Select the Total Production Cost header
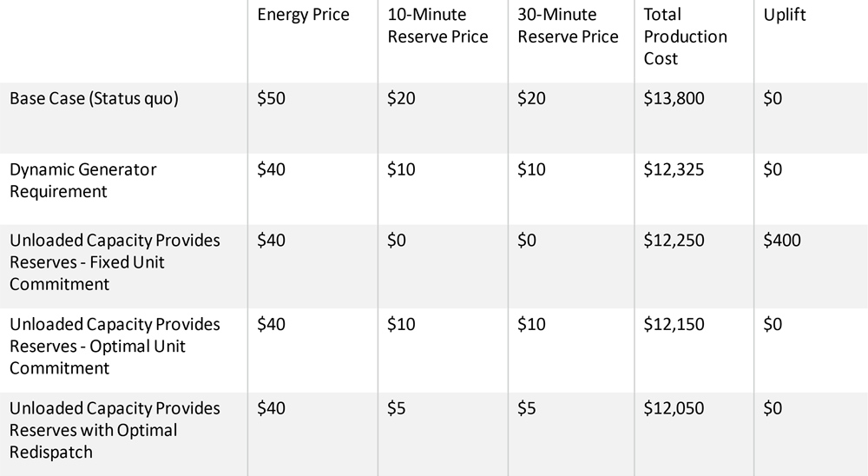Screen dimensions: 868x476 [685, 36]
